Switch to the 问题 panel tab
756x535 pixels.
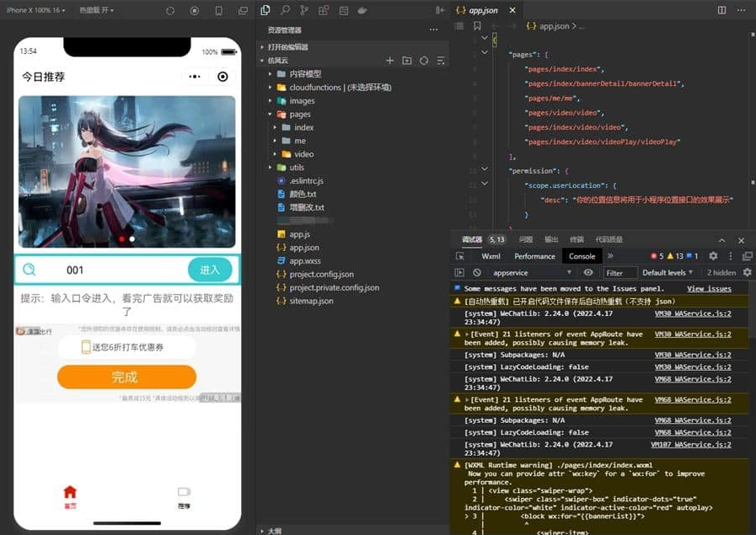[x=526, y=239]
